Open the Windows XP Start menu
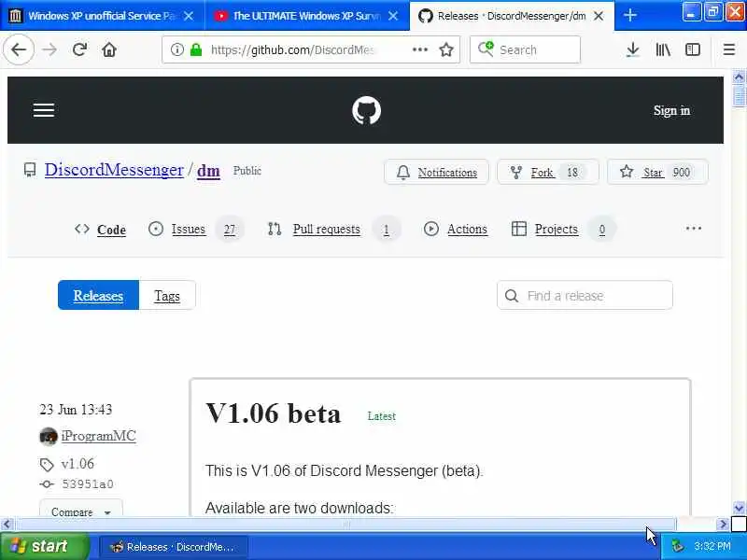This screenshot has width=747, height=560. [44, 546]
